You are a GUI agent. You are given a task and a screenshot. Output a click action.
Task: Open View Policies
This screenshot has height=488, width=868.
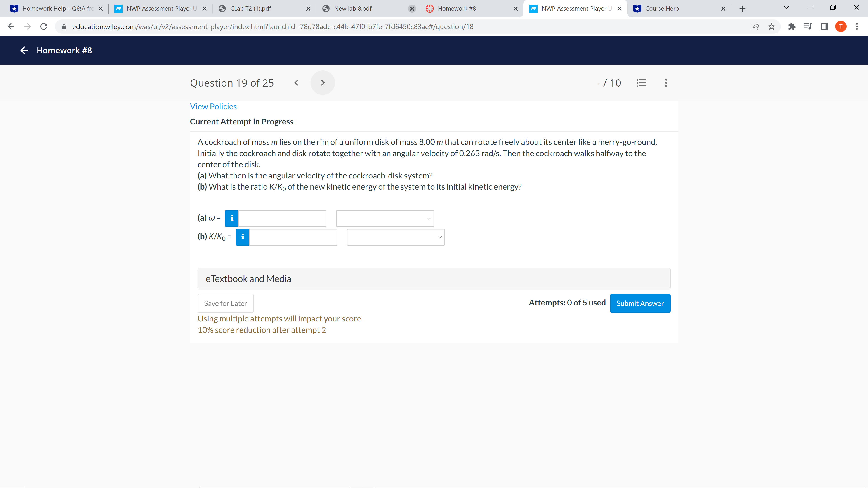(213, 106)
